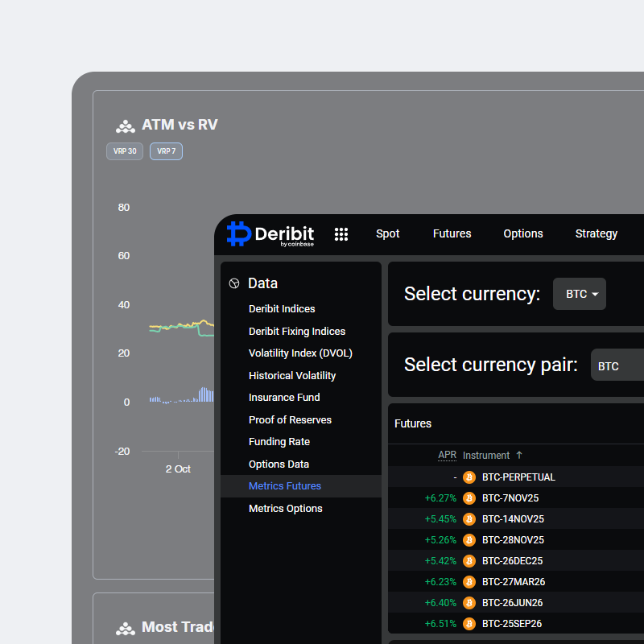This screenshot has height=644, width=644.
Task: Sort by Instrument column arrow
Action: [x=519, y=456]
